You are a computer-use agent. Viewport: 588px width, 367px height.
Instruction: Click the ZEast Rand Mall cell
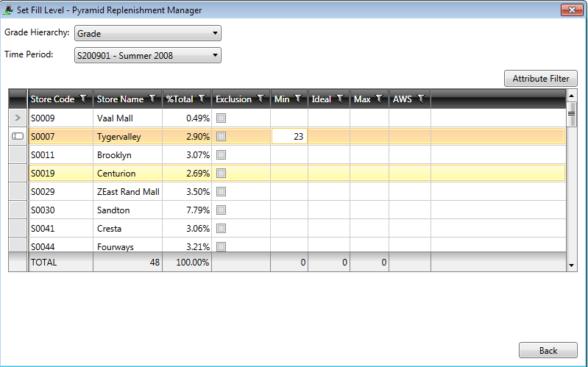point(127,191)
